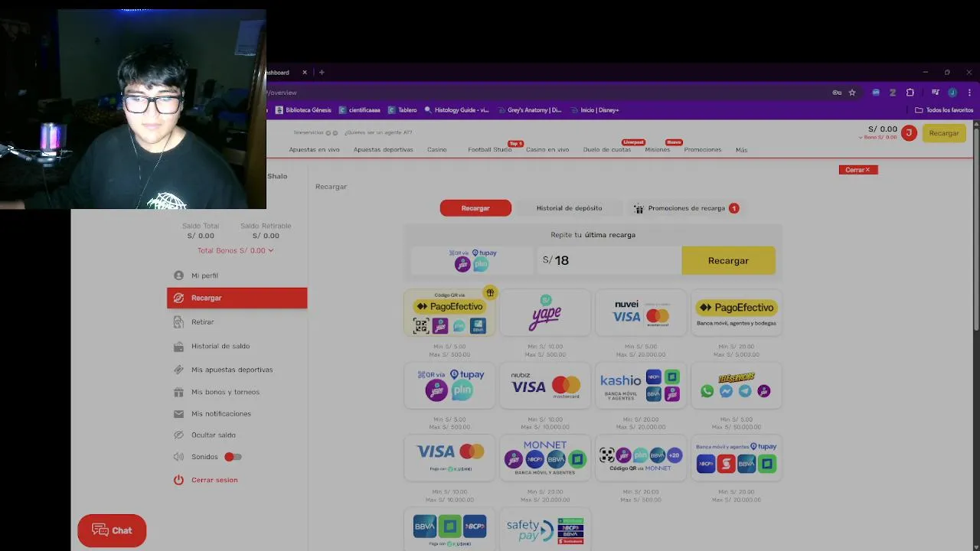Open the Chat support button
This screenshot has width=980, height=551.
click(112, 530)
